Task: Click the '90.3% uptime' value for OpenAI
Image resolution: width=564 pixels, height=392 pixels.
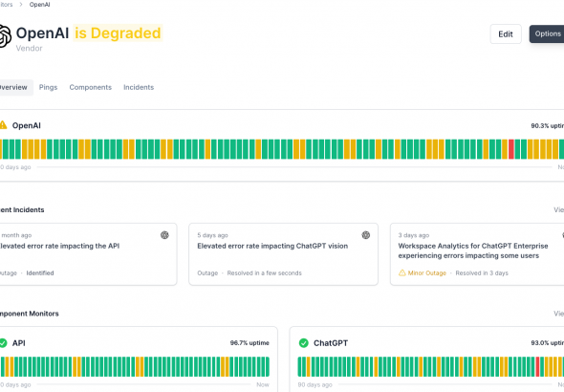Action: [x=548, y=126]
